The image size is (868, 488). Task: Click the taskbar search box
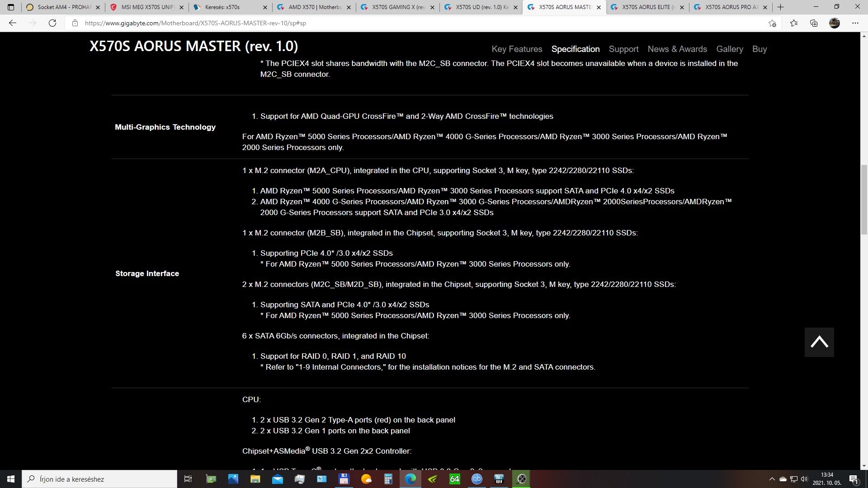point(99,479)
